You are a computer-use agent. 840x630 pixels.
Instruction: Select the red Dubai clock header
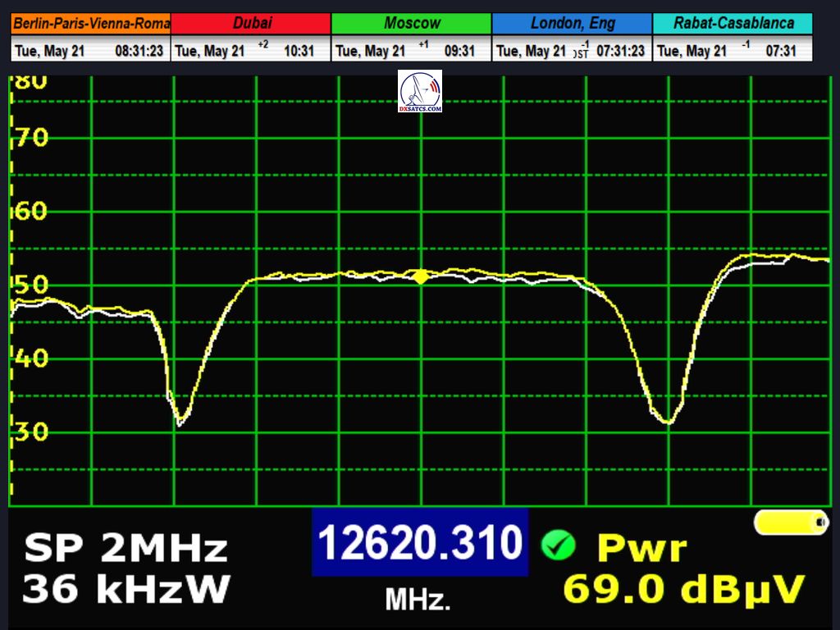[x=252, y=23]
